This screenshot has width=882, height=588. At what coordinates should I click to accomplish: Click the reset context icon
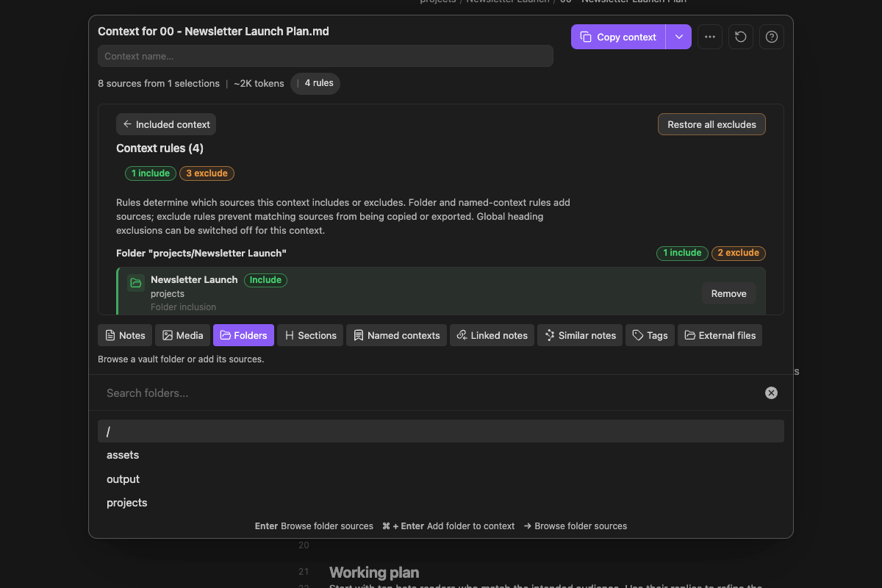tap(741, 37)
